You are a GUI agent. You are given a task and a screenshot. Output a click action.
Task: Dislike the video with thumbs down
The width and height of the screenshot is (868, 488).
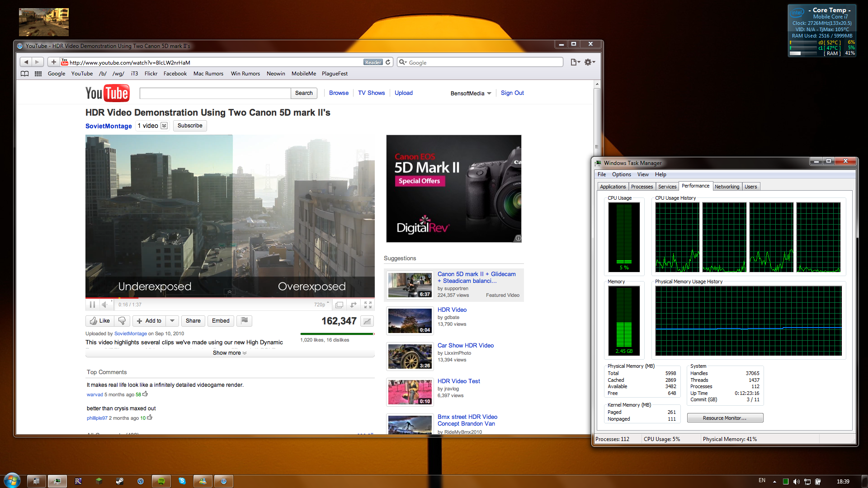tap(122, 321)
